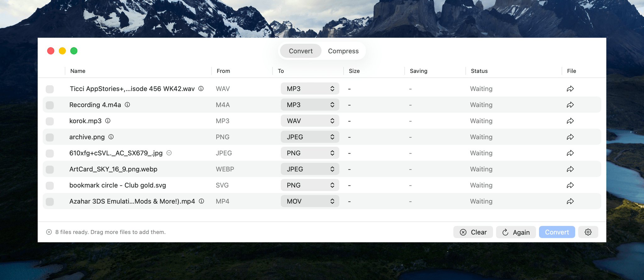Screen dimensions: 644x280
Task: Click the info icon next to korok.mp3
Action: (108, 121)
